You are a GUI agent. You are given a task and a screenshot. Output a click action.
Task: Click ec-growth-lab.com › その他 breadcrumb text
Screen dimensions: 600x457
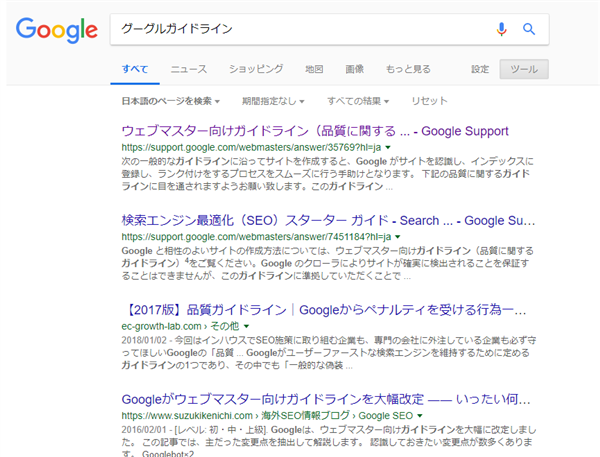180,326
